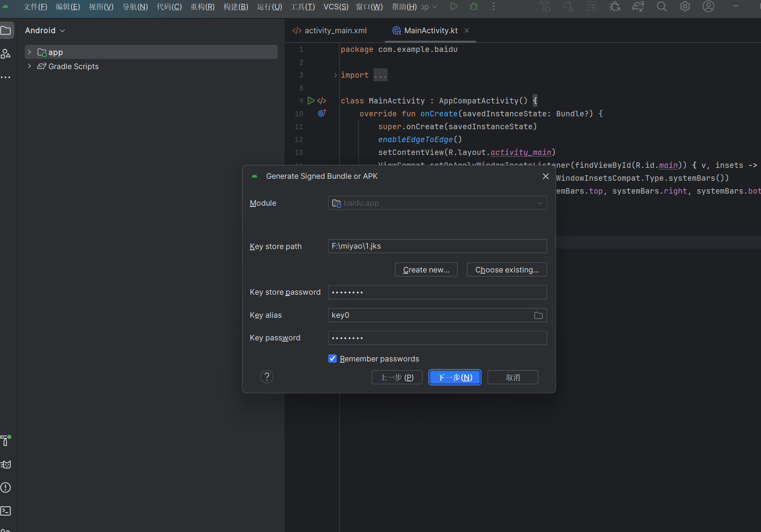Image resolution: width=761 pixels, height=532 pixels.
Task: Click the green Run app icon
Action: click(453, 7)
